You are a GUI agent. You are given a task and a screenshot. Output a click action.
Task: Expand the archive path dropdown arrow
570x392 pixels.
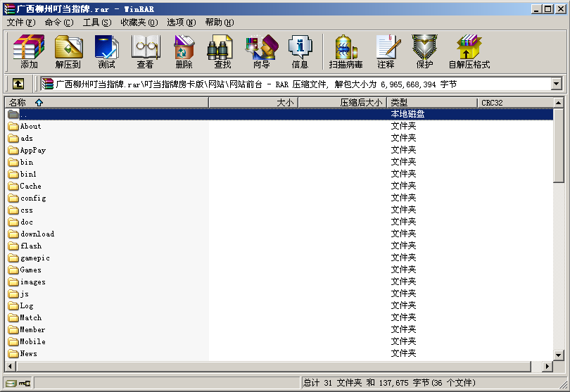(557, 84)
